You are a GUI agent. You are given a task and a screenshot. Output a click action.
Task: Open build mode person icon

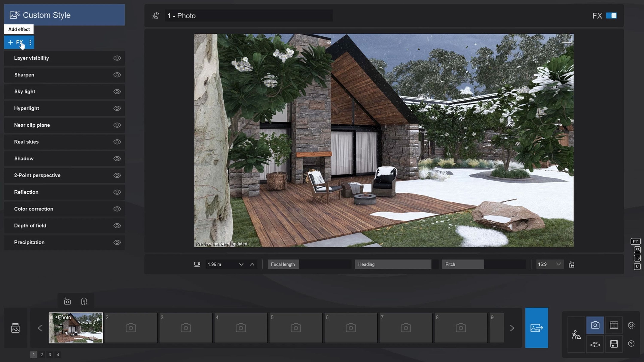point(576,335)
